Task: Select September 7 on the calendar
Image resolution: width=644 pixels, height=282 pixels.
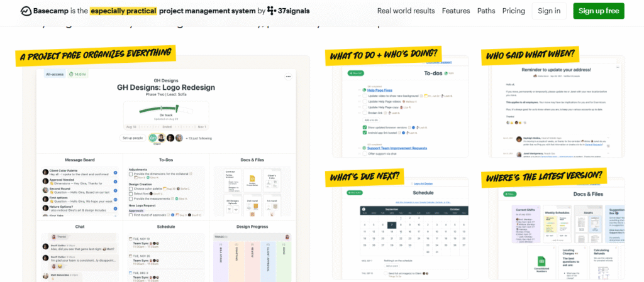Action: [x=392, y=225]
